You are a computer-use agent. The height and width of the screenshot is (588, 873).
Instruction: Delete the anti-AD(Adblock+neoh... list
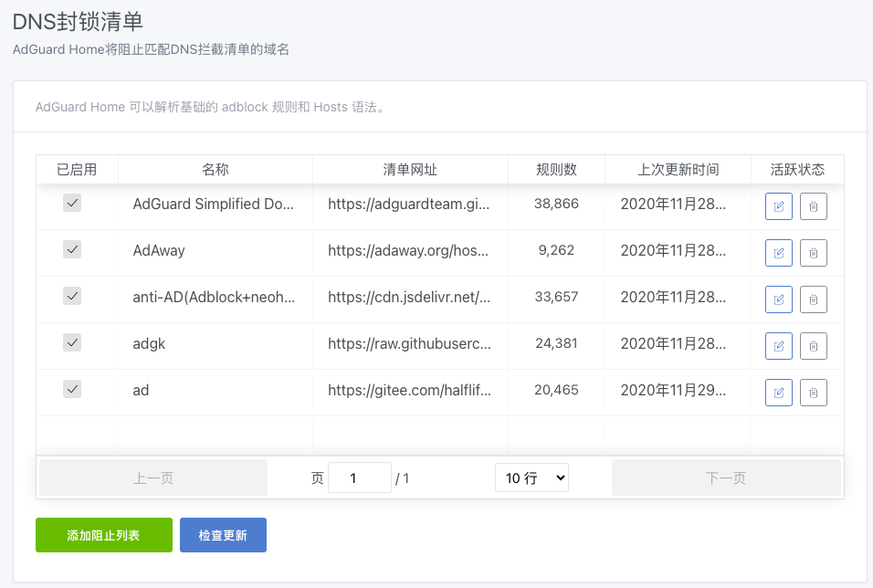pos(814,299)
